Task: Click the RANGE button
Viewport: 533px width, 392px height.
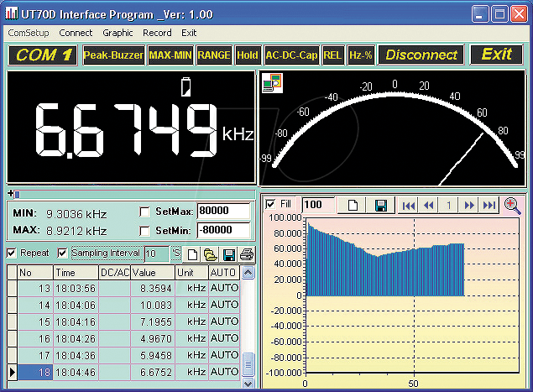Action: (214, 55)
